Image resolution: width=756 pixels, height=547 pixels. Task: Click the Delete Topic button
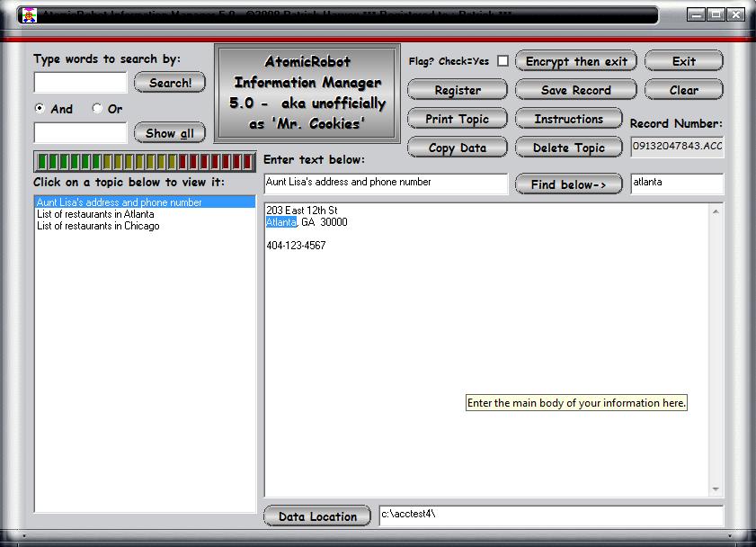point(568,147)
